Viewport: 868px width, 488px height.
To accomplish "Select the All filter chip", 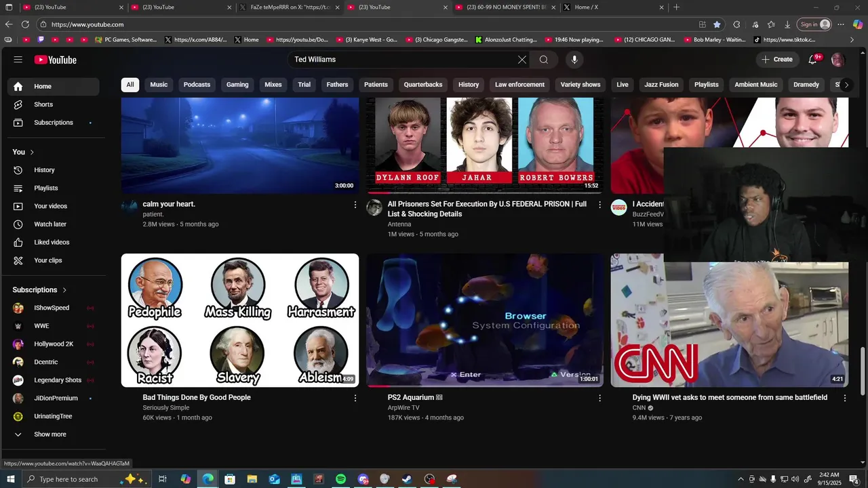I will [130, 85].
